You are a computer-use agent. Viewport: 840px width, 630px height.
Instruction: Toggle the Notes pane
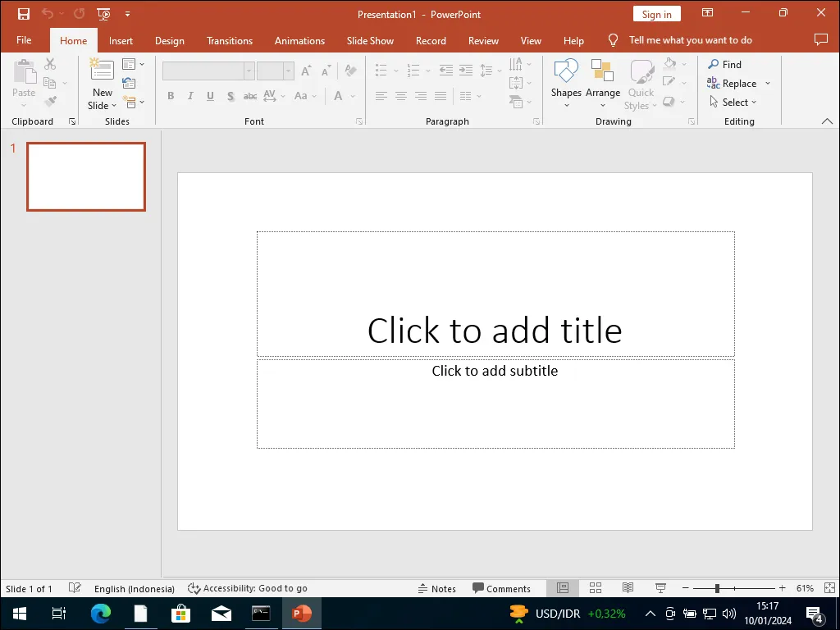point(436,588)
